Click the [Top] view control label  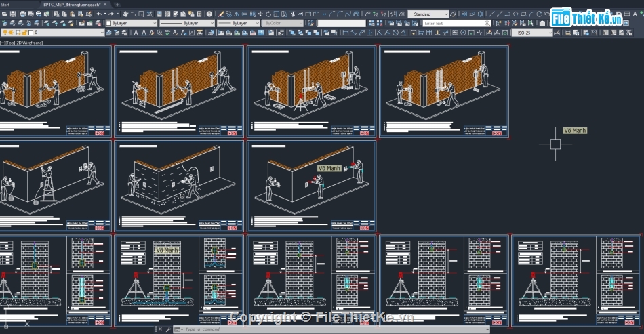[10, 43]
